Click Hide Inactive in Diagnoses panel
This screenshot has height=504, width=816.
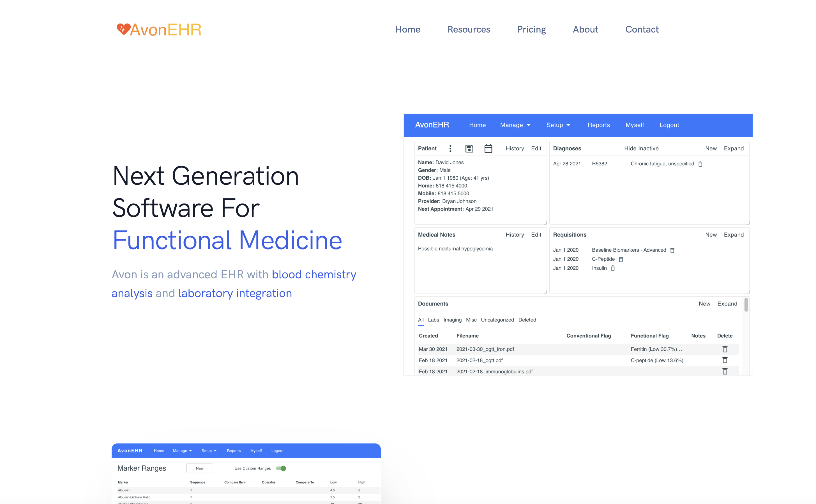[x=641, y=149]
